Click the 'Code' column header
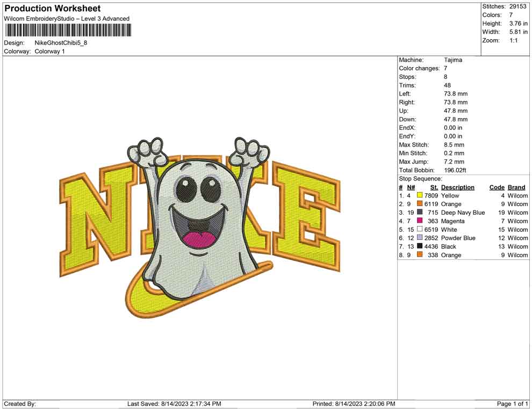This screenshot has height=409, width=532. pyautogui.click(x=497, y=187)
